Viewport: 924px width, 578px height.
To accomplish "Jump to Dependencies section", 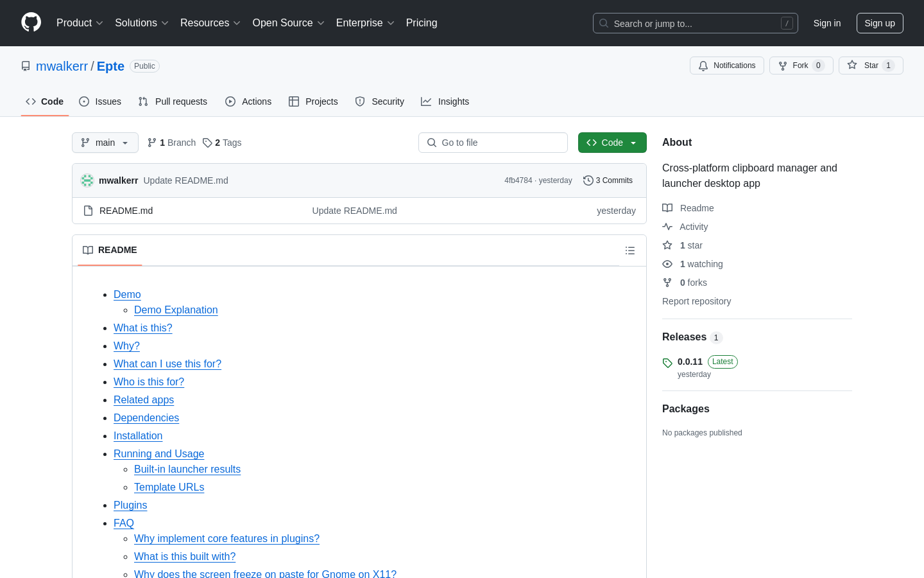I will [146, 417].
